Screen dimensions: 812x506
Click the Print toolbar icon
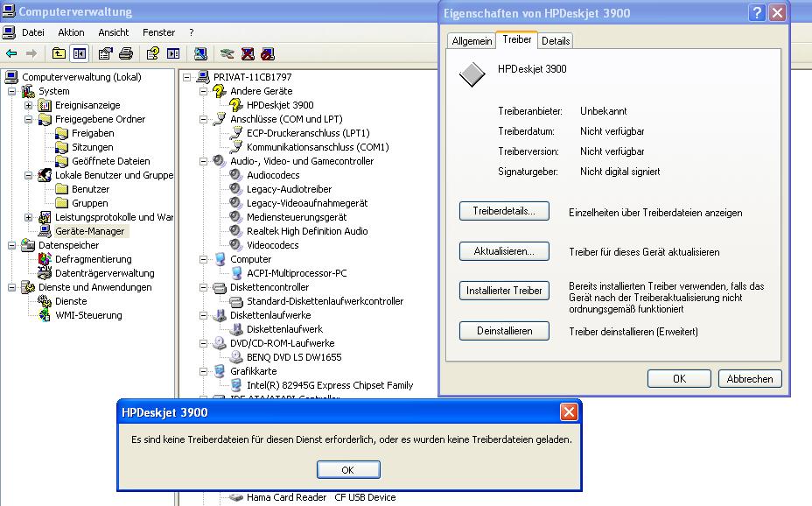126,53
